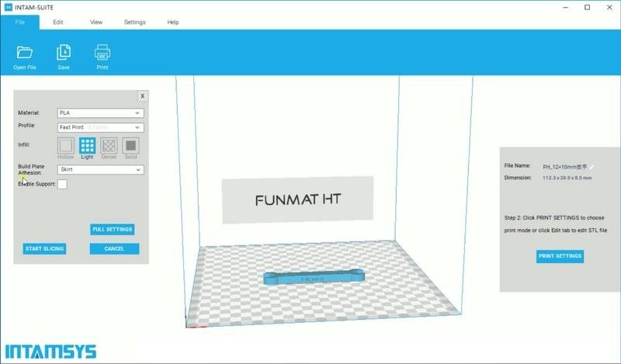Image resolution: width=621 pixels, height=364 pixels.
Task: Switch to the View tab
Action: tap(96, 23)
